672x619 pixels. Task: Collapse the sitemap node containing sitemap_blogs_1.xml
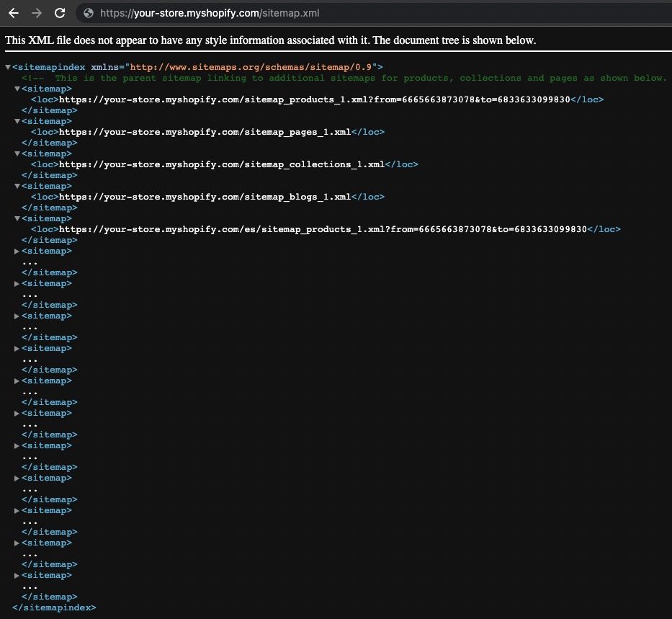pos(17,187)
